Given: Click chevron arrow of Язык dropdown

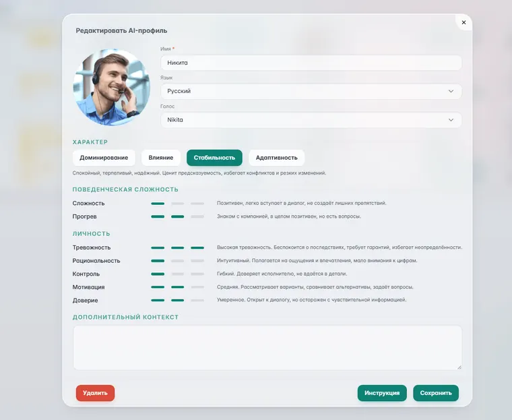Looking at the screenshot, I should click(x=451, y=91).
